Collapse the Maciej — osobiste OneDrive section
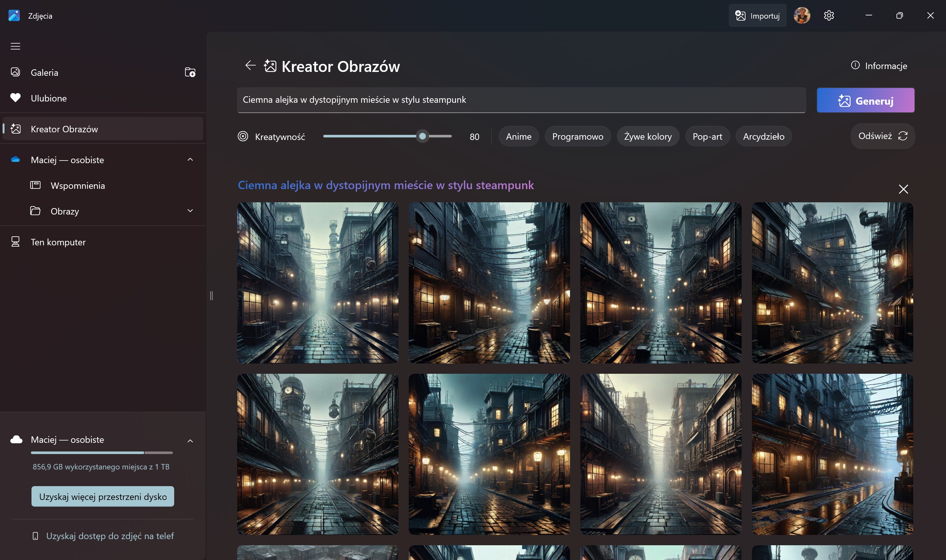Image resolution: width=946 pixels, height=560 pixels. coord(190,160)
